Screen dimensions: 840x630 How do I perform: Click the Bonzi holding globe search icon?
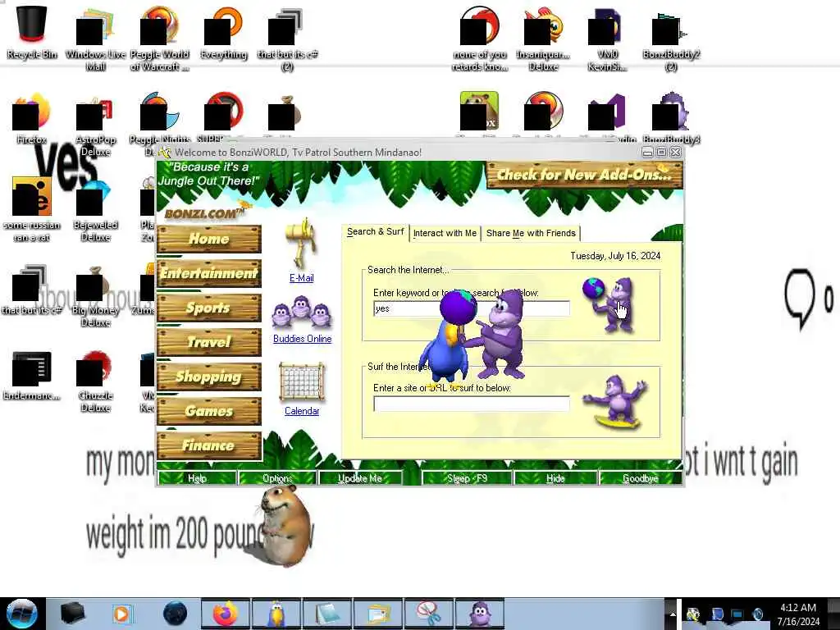609,304
